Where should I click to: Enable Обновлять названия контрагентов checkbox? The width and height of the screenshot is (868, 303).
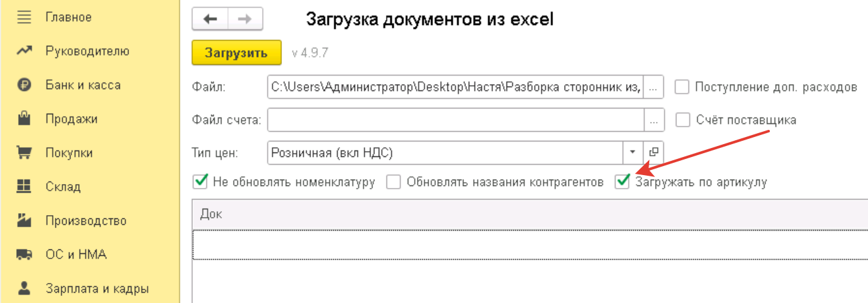point(394,182)
